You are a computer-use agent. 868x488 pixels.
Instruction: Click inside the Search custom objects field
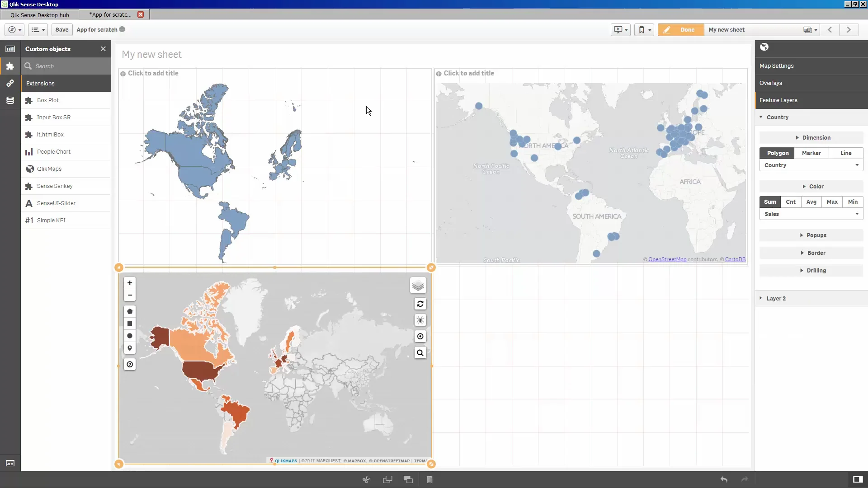point(63,66)
